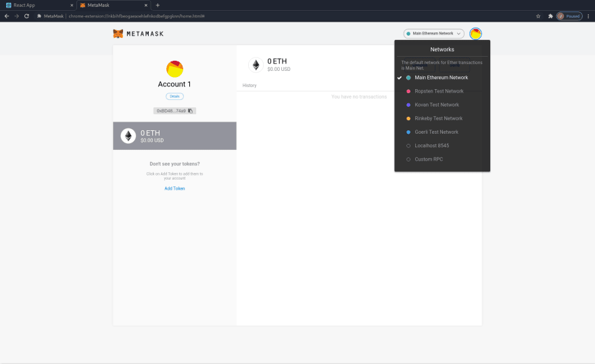Select Main Ethereum Network in the list

442,78
